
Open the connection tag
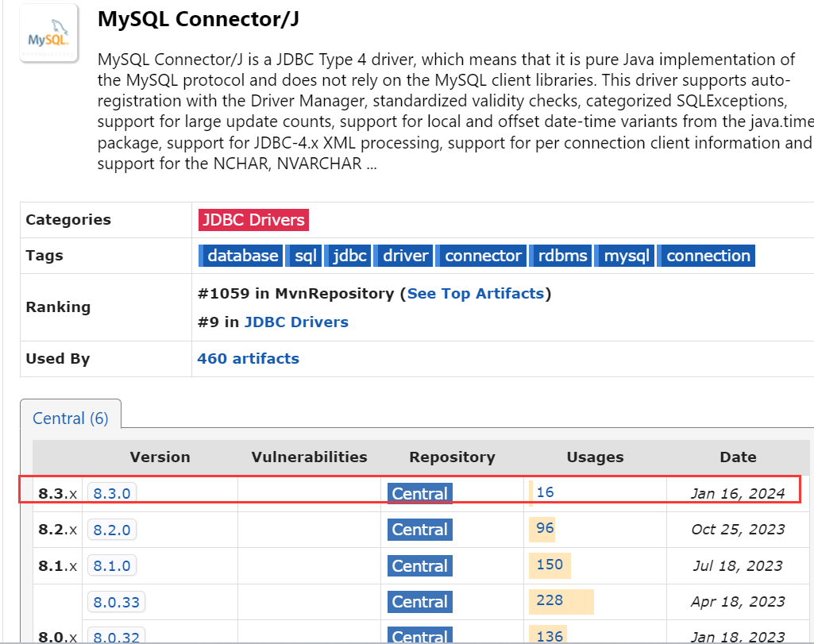(x=707, y=256)
